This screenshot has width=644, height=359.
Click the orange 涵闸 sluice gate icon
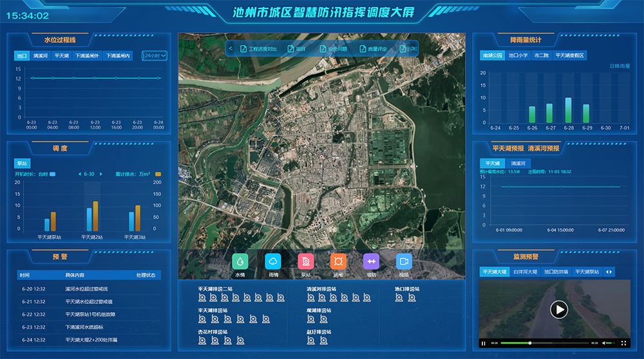[x=338, y=261]
